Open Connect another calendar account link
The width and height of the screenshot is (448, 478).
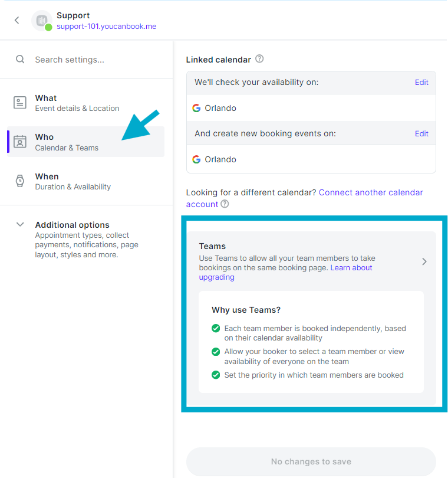click(x=305, y=198)
